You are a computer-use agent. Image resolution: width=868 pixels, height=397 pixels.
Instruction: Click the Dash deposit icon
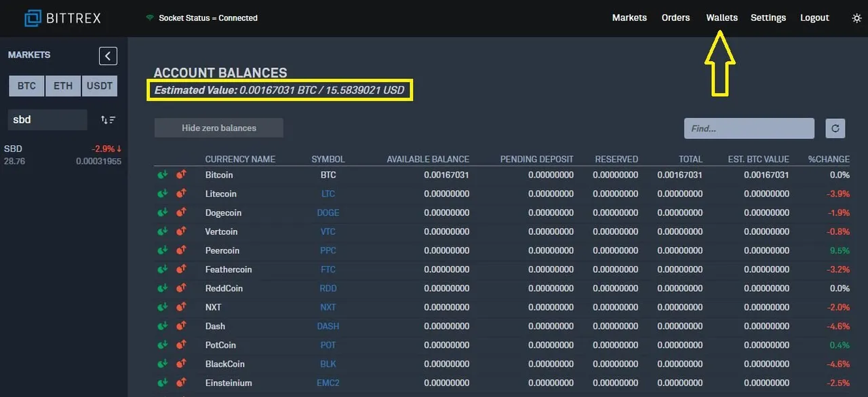coord(162,326)
